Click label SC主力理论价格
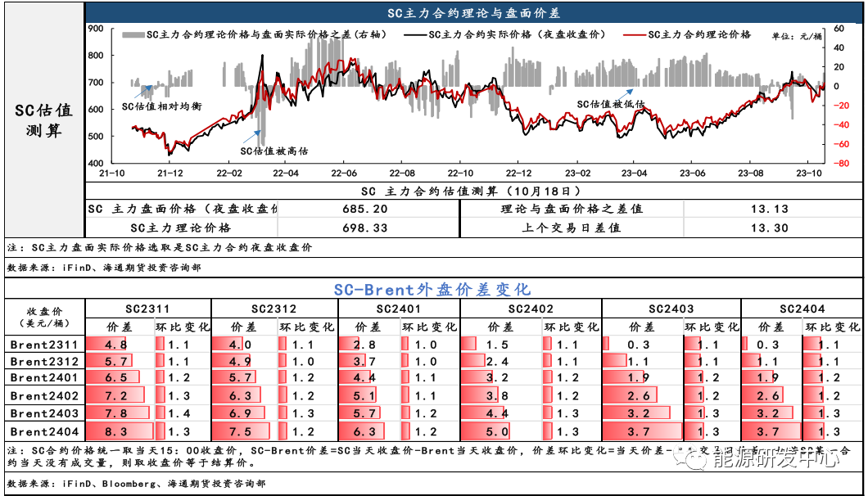 pos(181,228)
